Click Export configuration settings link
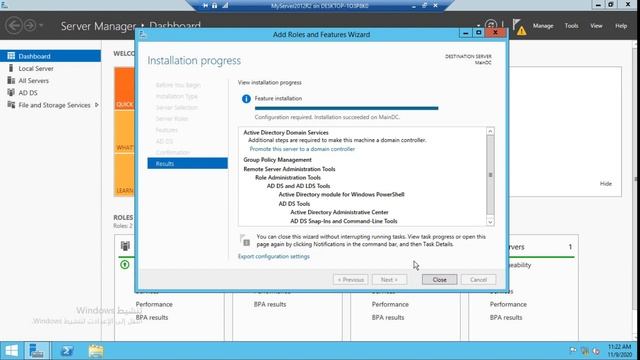 coord(273,256)
